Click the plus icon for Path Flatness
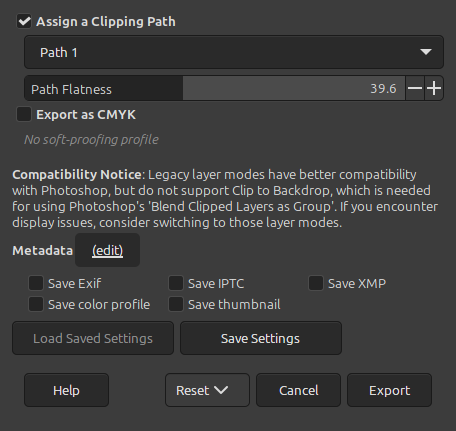 tap(434, 88)
